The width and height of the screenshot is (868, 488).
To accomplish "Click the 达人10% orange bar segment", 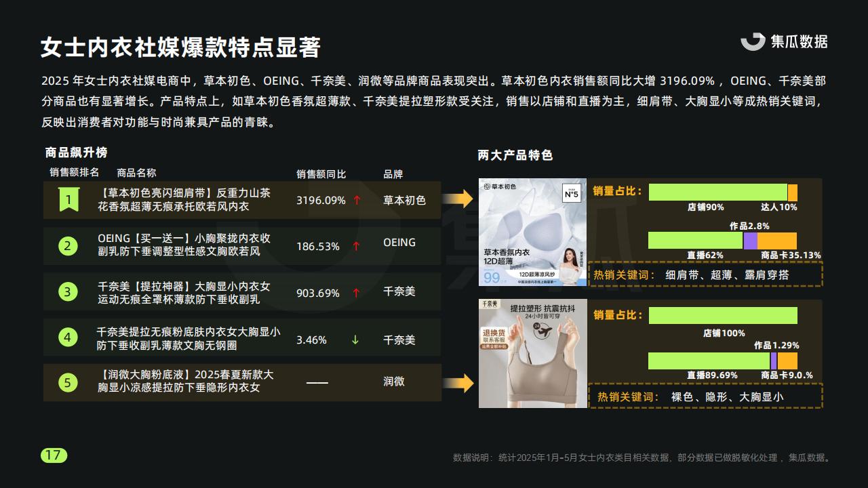I will tap(792, 192).
